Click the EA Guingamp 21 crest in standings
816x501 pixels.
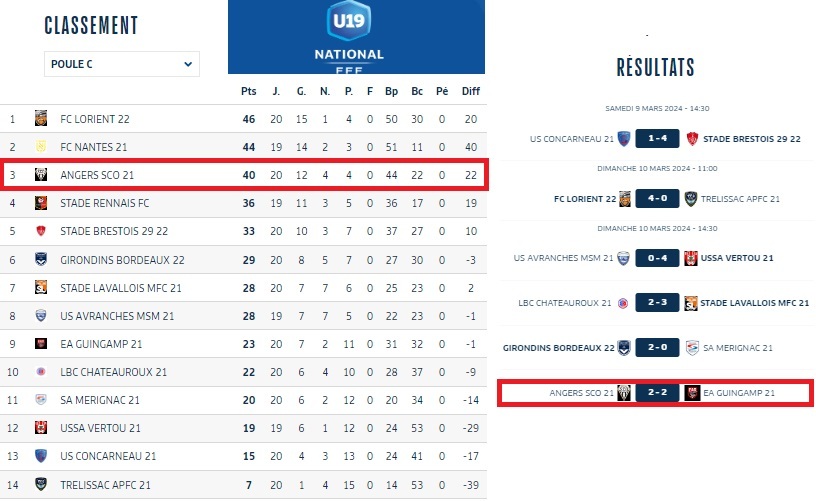pos(41,344)
